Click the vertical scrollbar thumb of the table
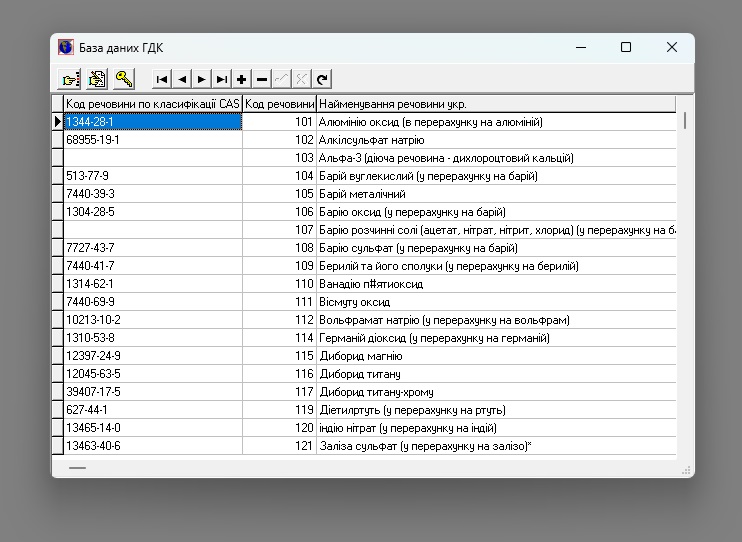Screen dimensions: 742x542 click(x=685, y=121)
